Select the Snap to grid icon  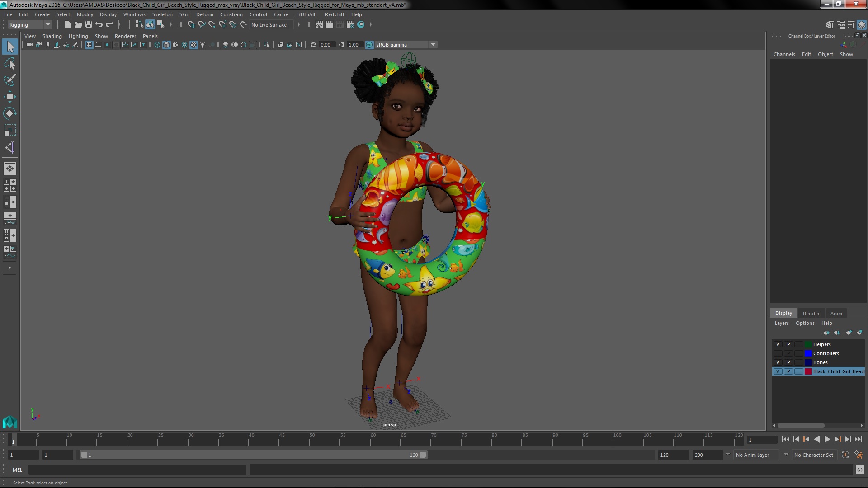coord(190,24)
